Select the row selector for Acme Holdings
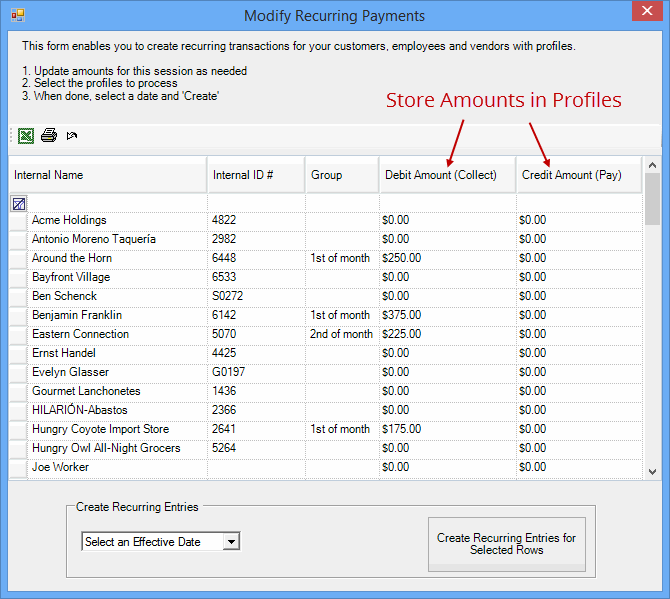Image resolution: width=670 pixels, height=599 pixels. click(x=18, y=220)
